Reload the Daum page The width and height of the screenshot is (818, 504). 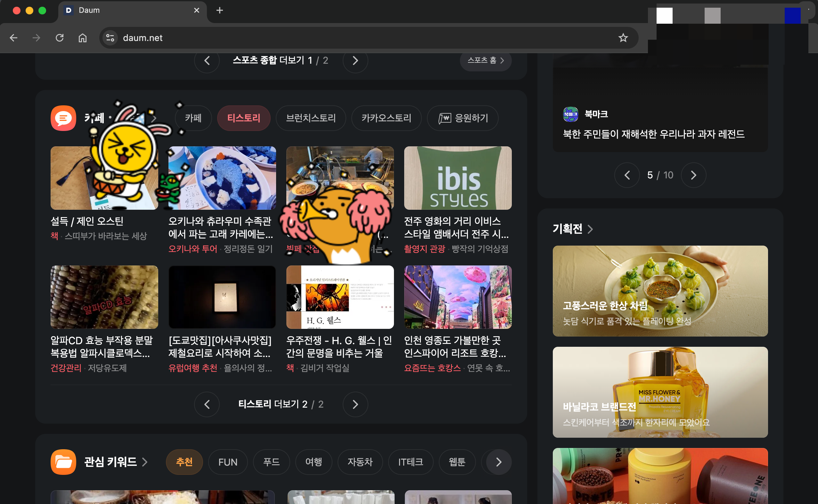pyautogui.click(x=60, y=38)
